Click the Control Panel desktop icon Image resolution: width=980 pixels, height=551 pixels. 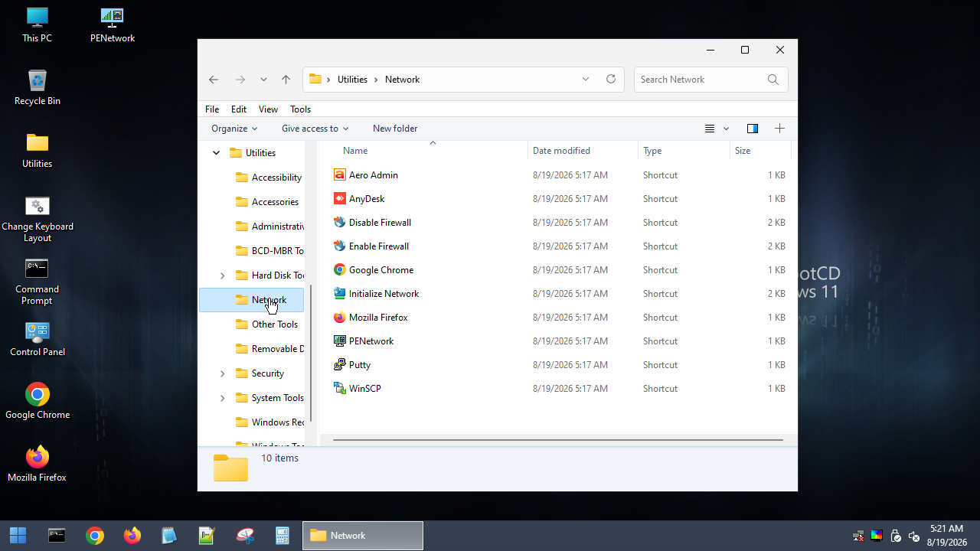pyautogui.click(x=38, y=339)
